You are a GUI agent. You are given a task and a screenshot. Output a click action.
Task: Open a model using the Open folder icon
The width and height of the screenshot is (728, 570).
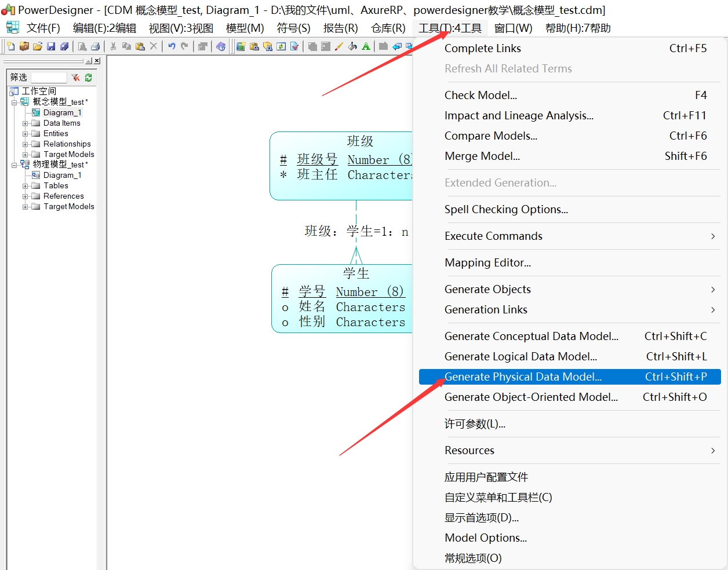click(38, 46)
